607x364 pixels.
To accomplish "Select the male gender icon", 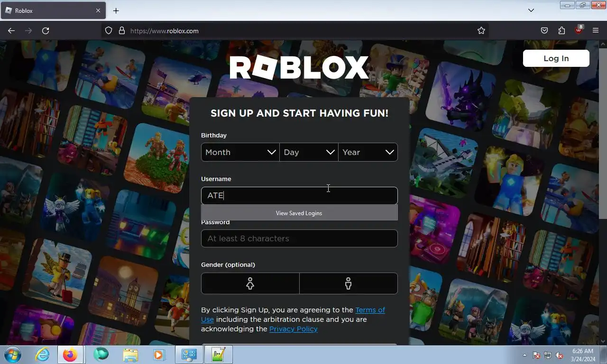I will point(349,283).
